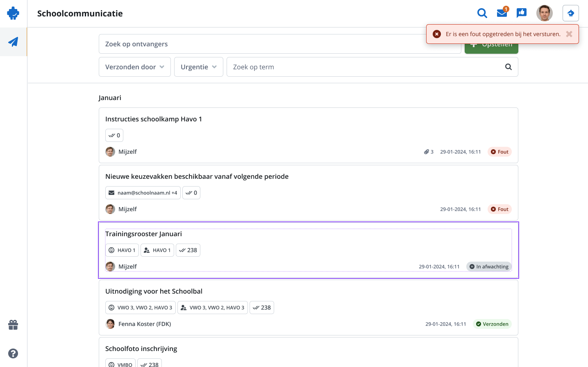Open the gift icon in sidebar
The height and width of the screenshot is (367, 588).
[13, 325]
